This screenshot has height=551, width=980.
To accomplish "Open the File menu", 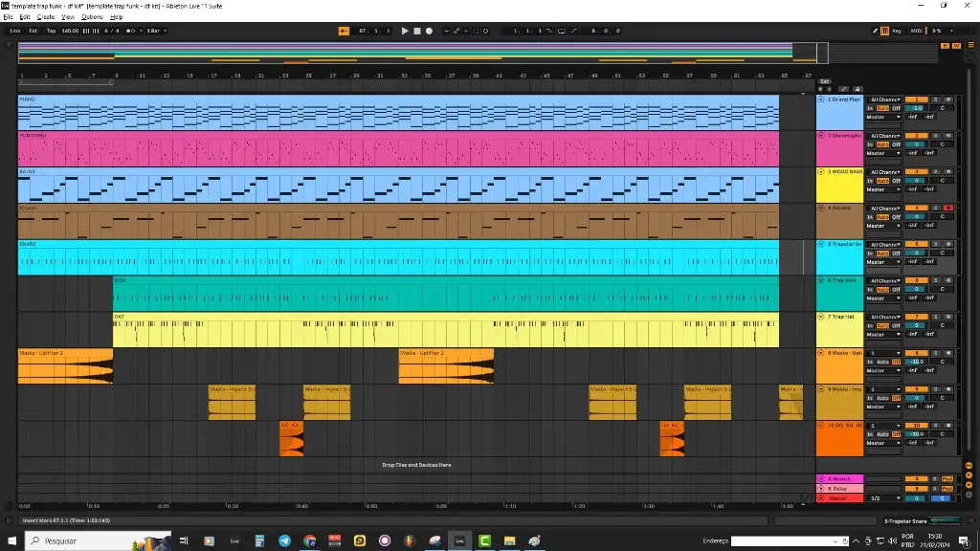I will (x=8, y=17).
